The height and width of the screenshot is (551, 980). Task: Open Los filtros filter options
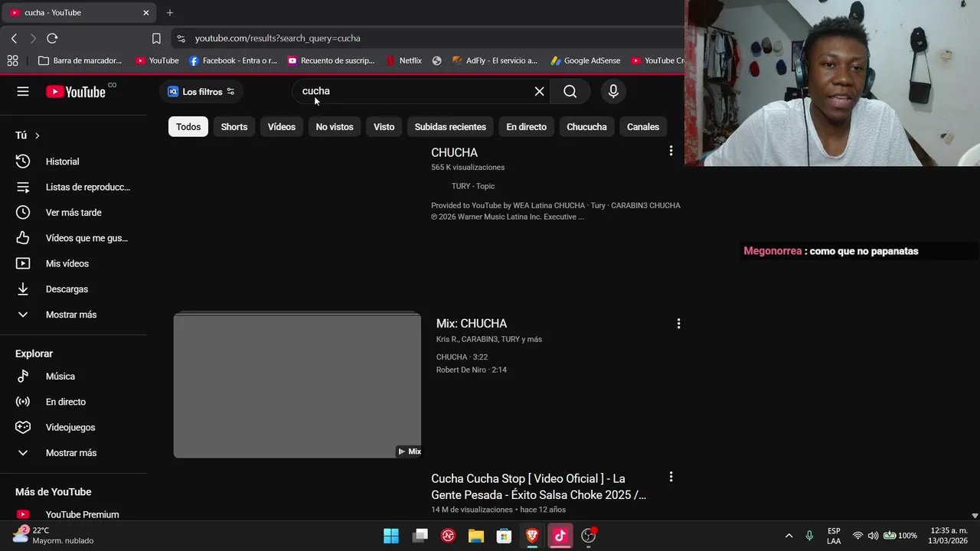[x=201, y=92]
